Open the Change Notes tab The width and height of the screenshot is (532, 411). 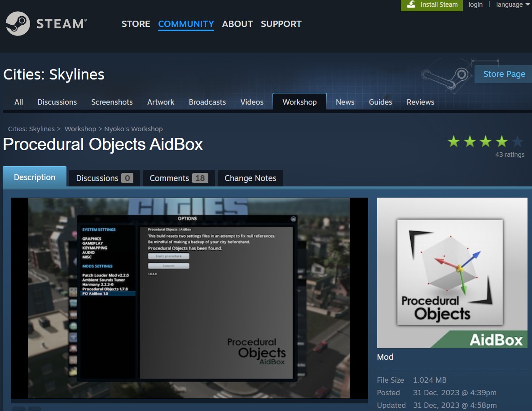[x=251, y=178]
